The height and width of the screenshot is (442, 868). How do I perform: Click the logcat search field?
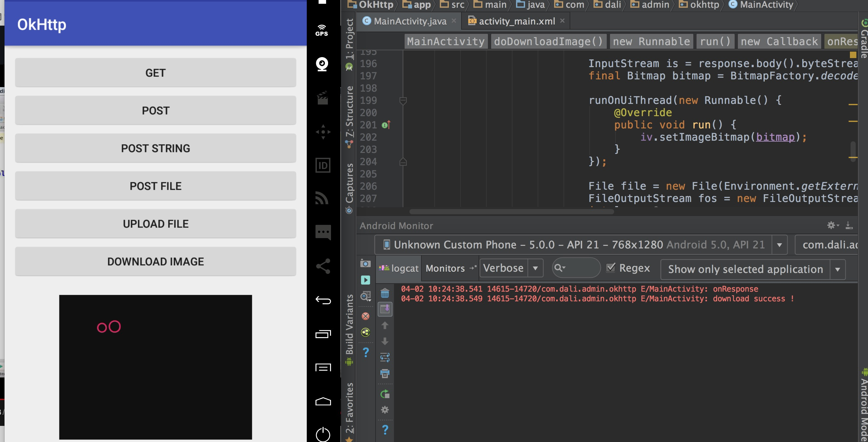point(581,268)
